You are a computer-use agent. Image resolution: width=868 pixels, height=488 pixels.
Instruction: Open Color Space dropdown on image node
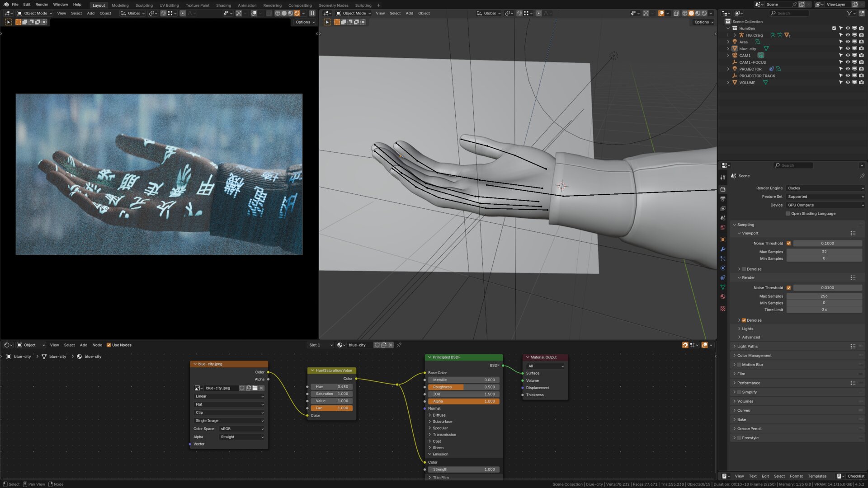(x=242, y=429)
